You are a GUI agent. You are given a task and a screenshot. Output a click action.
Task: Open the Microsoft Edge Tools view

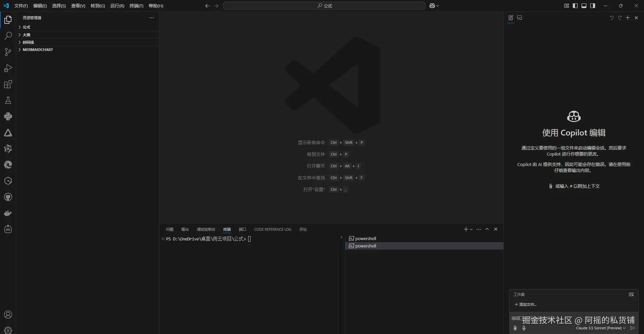8,165
